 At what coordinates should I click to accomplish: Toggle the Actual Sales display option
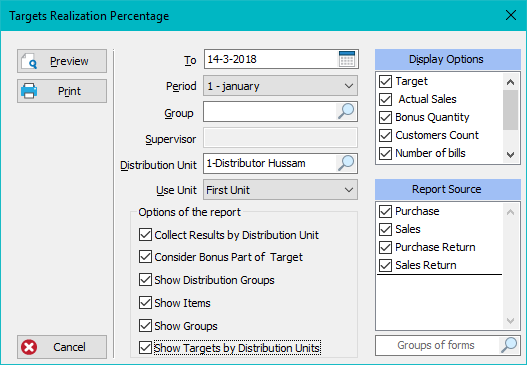(x=386, y=99)
